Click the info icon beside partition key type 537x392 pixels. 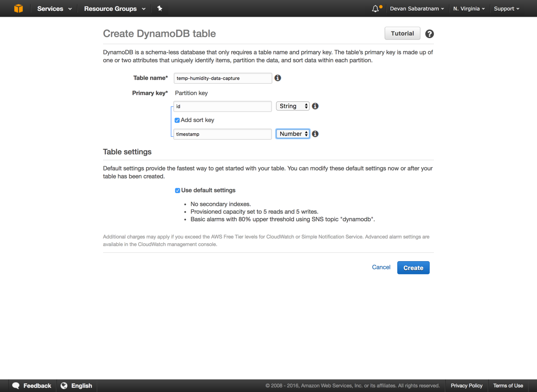coord(315,106)
